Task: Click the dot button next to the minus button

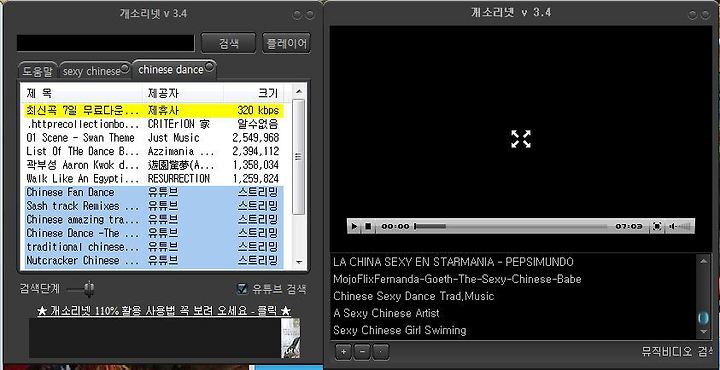Action: click(381, 352)
